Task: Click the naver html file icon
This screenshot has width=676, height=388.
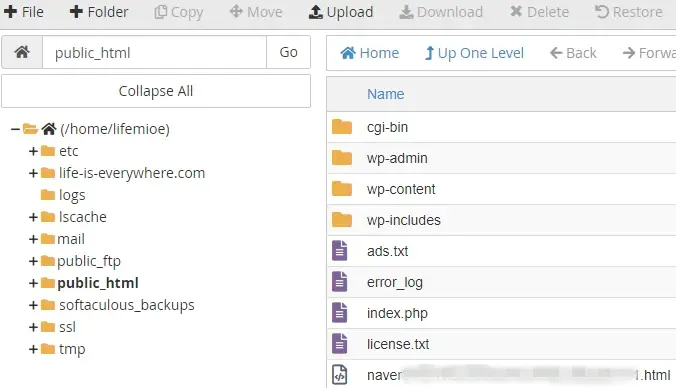Action: (340, 375)
